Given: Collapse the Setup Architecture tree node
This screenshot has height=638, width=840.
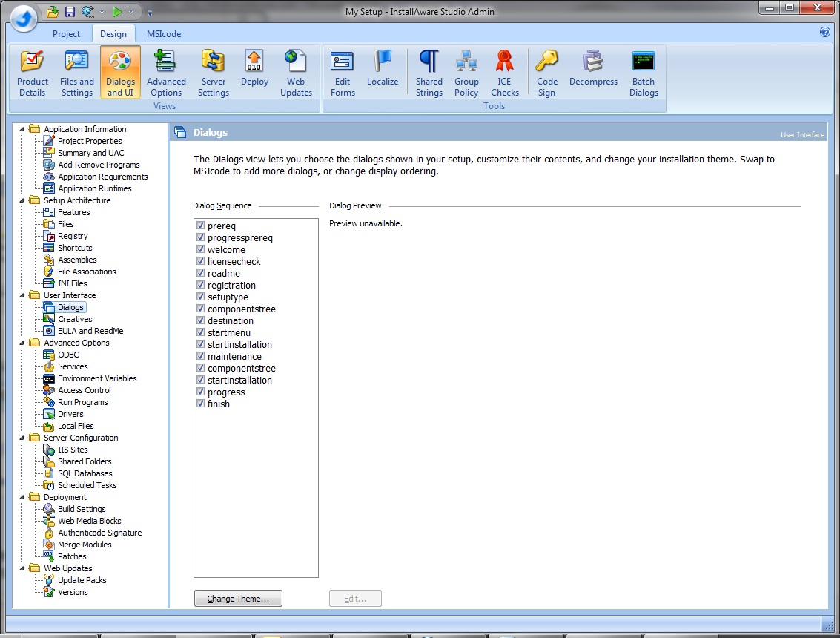Looking at the screenshot, I should pos(22,200).
